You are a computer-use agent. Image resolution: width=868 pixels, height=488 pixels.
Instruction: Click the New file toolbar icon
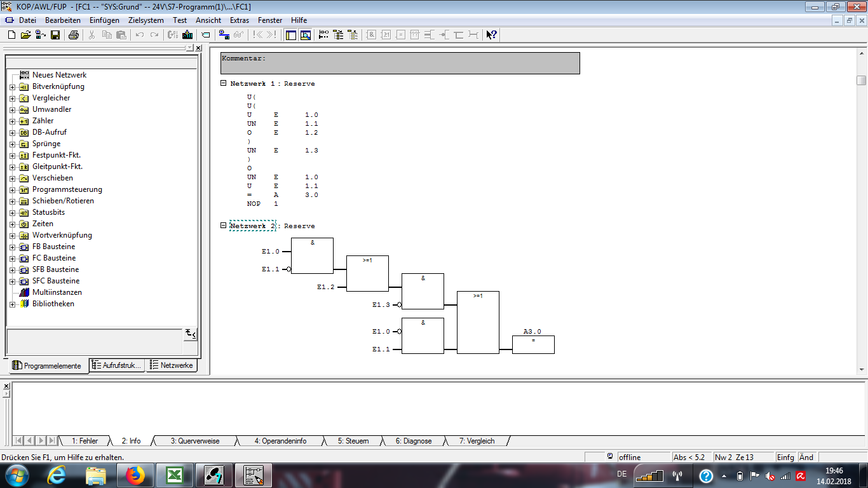click(x=11, y=35)
